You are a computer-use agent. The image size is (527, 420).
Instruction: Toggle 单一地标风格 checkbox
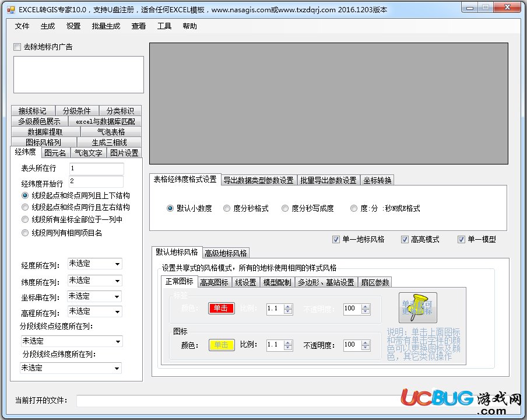click(x=336, y=239)
